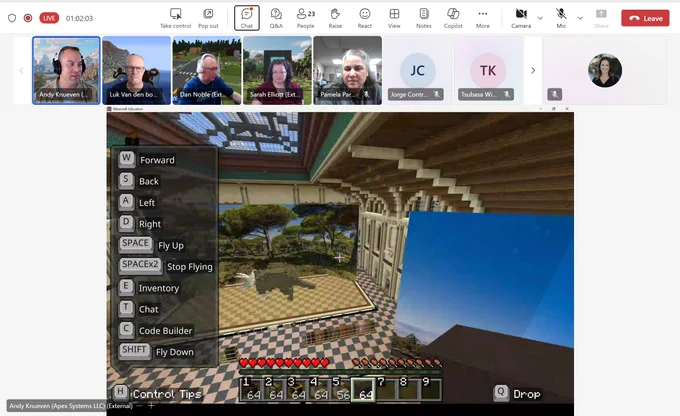Change the meeting View layout
The height and width of the screenshot is (416, 680).
coord(394,18)
